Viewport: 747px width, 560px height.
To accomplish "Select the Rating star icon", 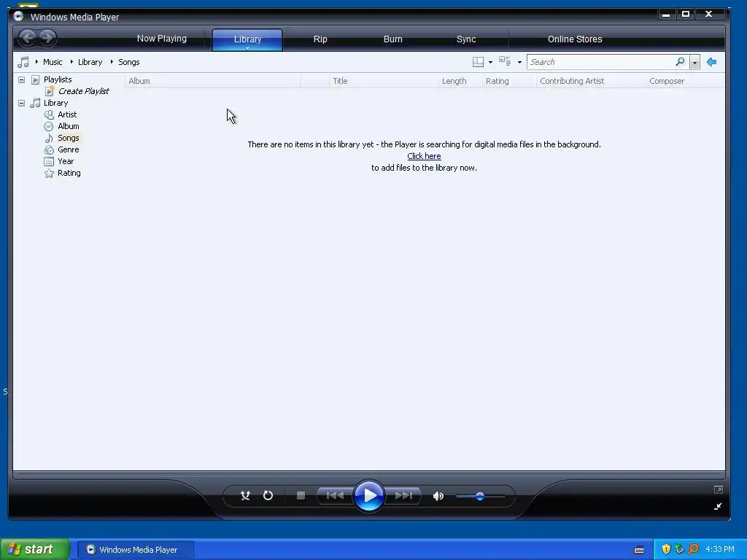I will 49,173.
